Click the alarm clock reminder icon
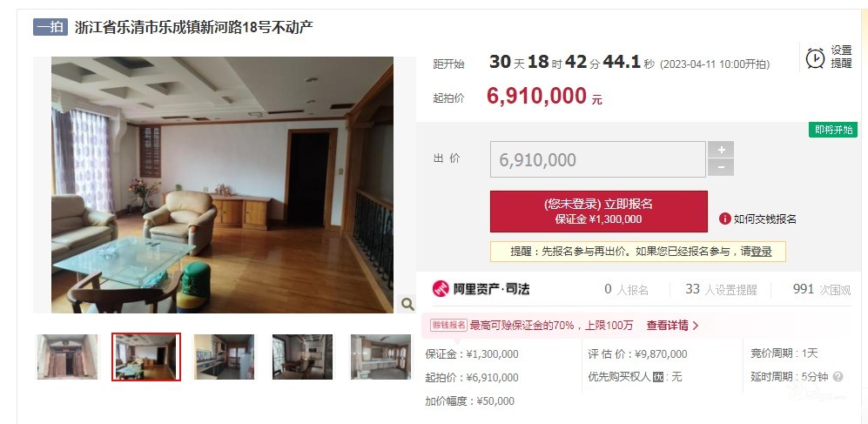The image size is (868, 424). [815, 57]
